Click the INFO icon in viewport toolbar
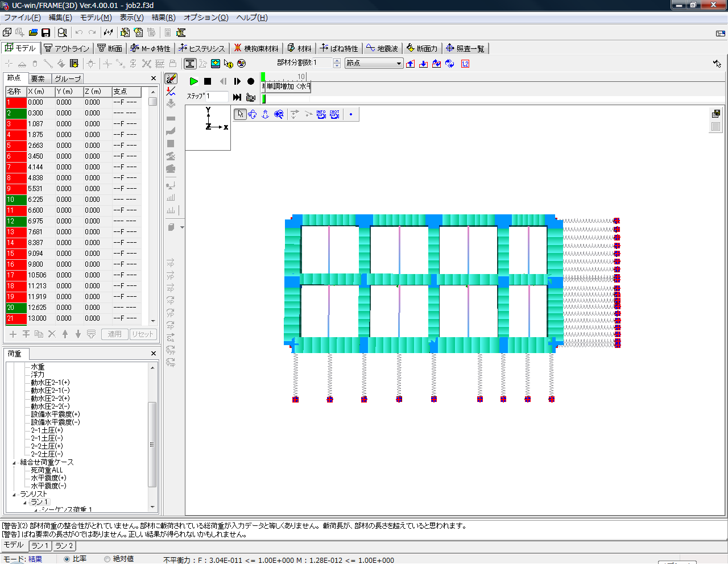This screenshot has height=564, width=728. pyautogui.click(x=321, y=114)
